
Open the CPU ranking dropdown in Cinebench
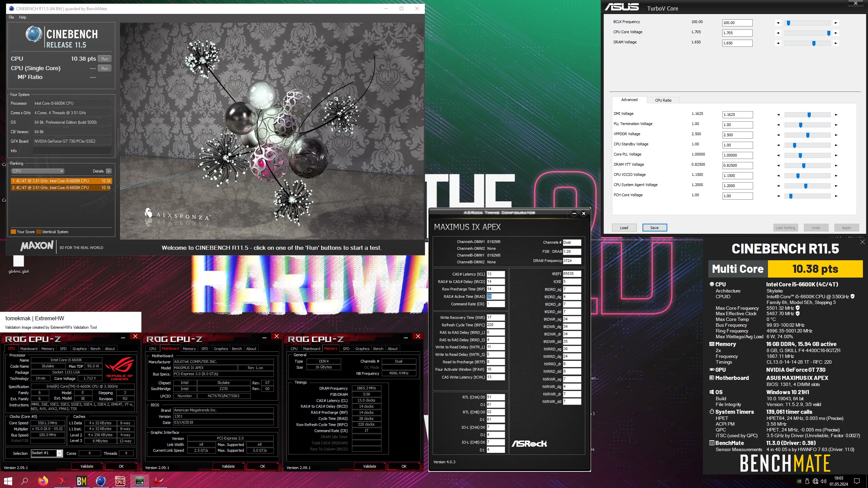(x=38, y=171)
